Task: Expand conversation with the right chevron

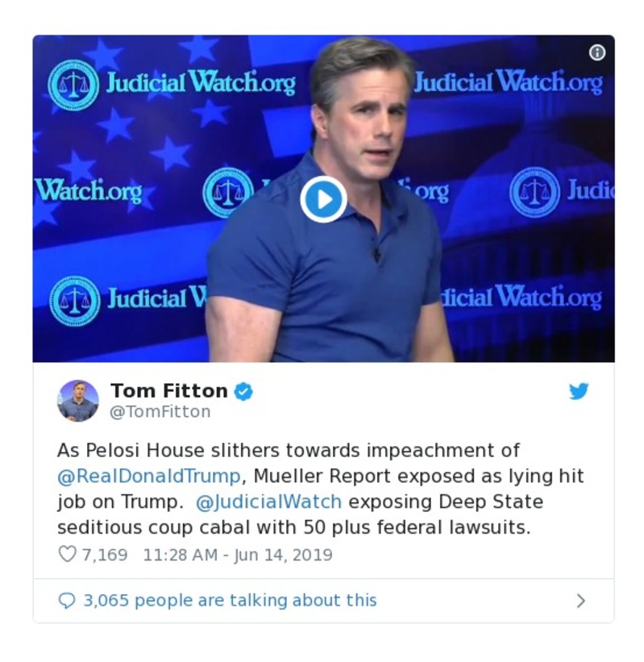Action: coord(581,601)
